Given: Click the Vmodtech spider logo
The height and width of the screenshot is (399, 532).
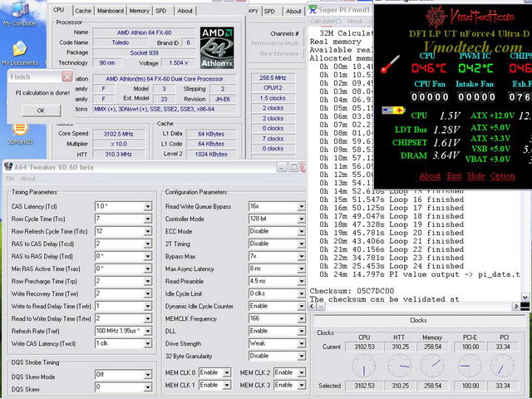Looking at the screenshot, I should [436, 17].
